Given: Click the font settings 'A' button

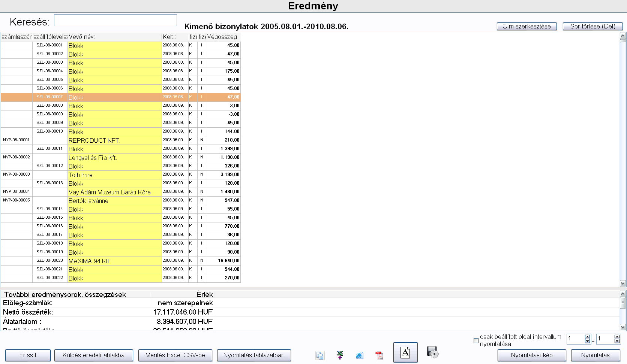Looking at the screenshot, I should coord(405,352).
